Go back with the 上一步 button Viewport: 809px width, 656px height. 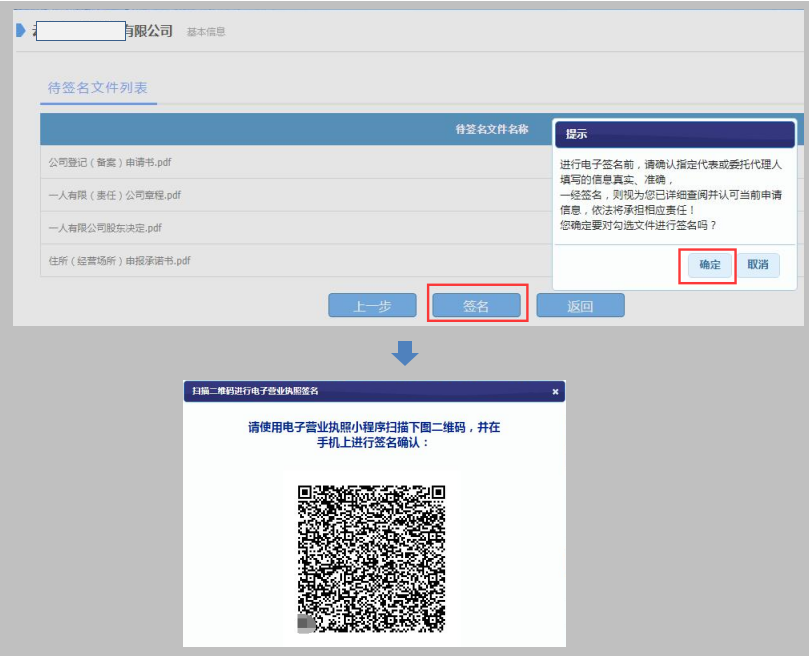click(372, 306)
